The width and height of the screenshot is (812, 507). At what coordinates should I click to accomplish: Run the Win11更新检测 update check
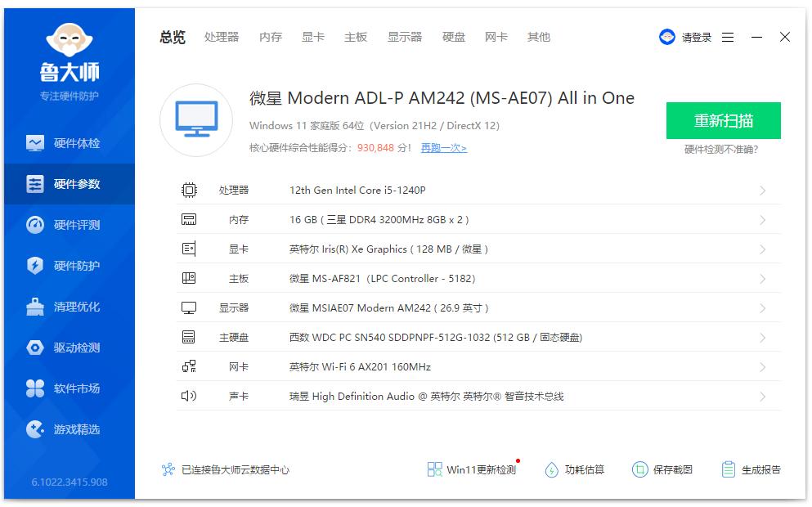474,469
